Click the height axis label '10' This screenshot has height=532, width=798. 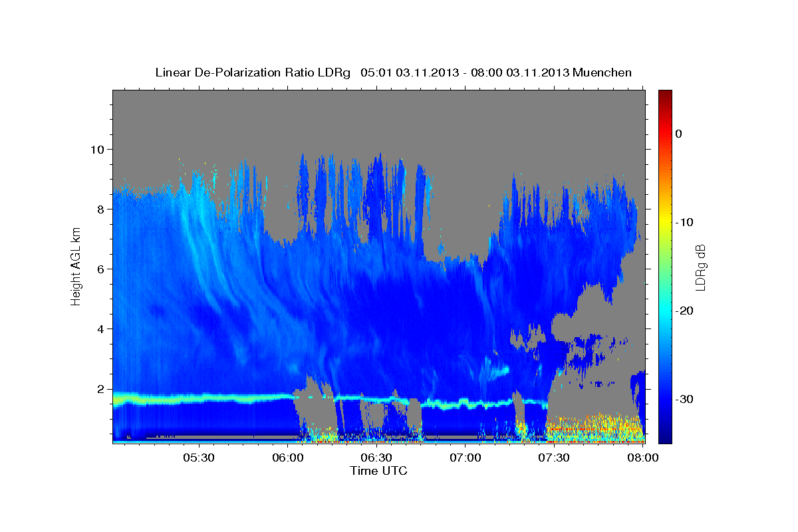(x=99, y=149)
